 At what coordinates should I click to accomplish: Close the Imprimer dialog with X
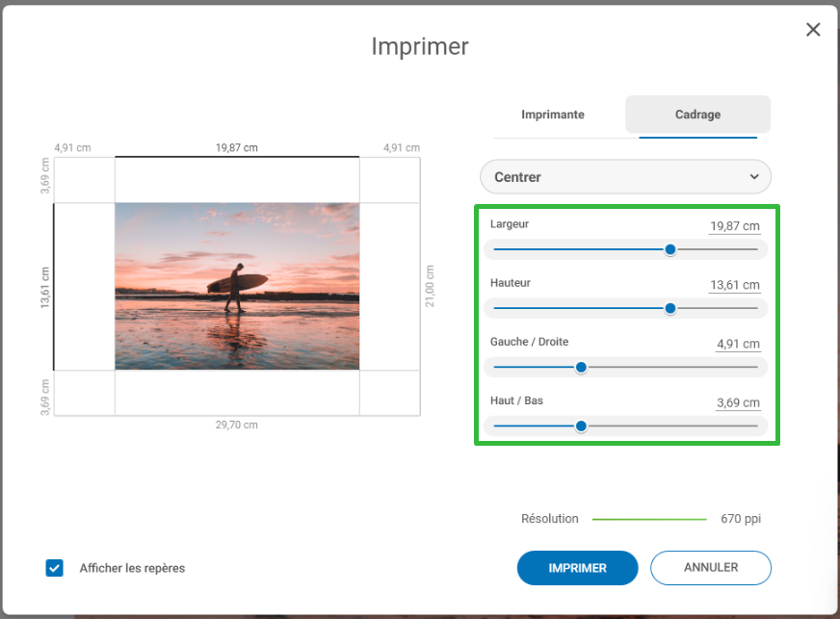(x=813, y=30)
